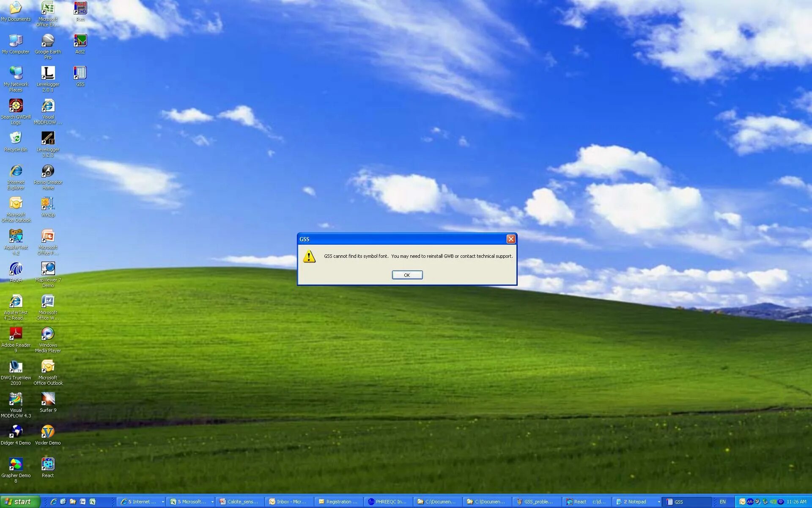Viewport: 812px width, 508px height.
Task: Click the Start menu button
Action: pos(20,502)
